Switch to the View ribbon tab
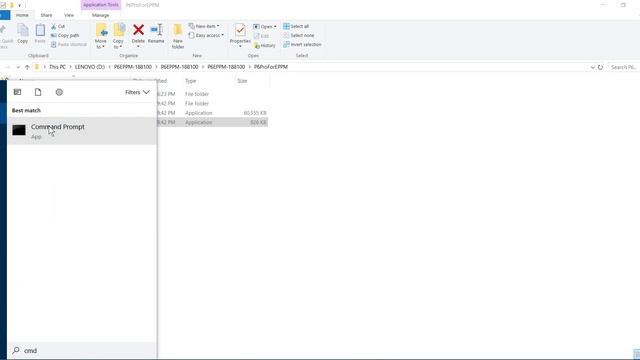This screenshot has height=360, width=640. point(69,15)
